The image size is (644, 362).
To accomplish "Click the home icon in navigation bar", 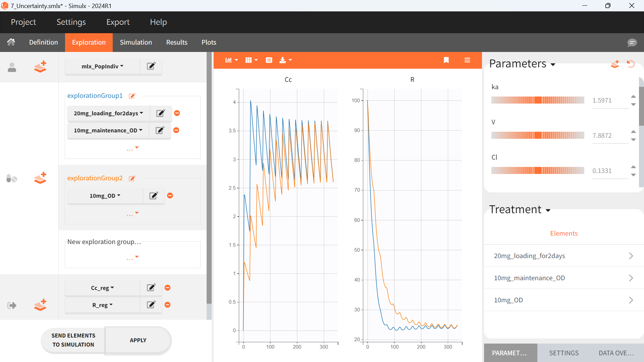I will 11,42.
